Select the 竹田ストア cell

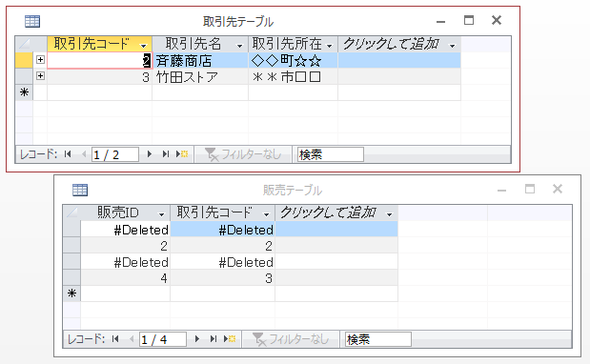tap(200, 77)
